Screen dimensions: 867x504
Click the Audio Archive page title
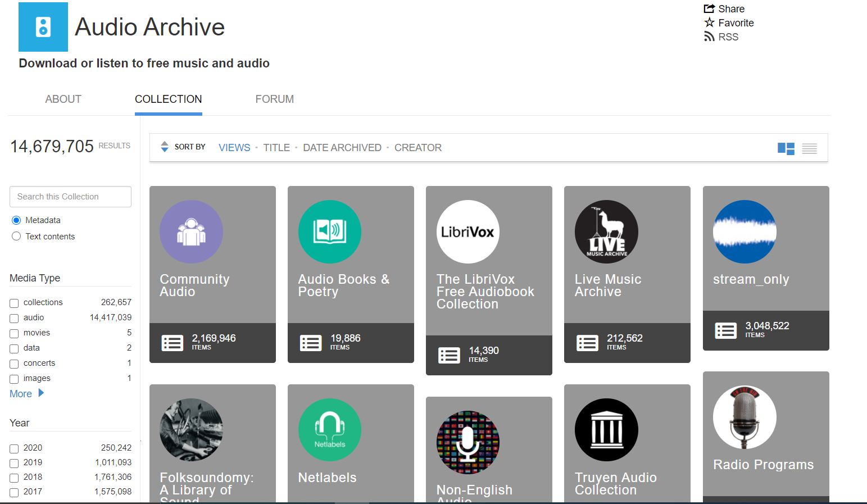click(x=149, y=27)
